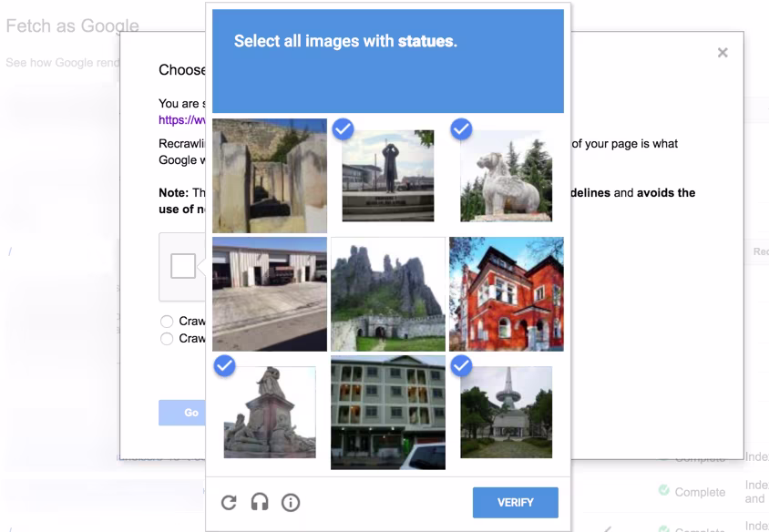Screen dimensions: 769x532
Task: Deselect the checkmark on the raised-arms statue
Action: (343, 130)
